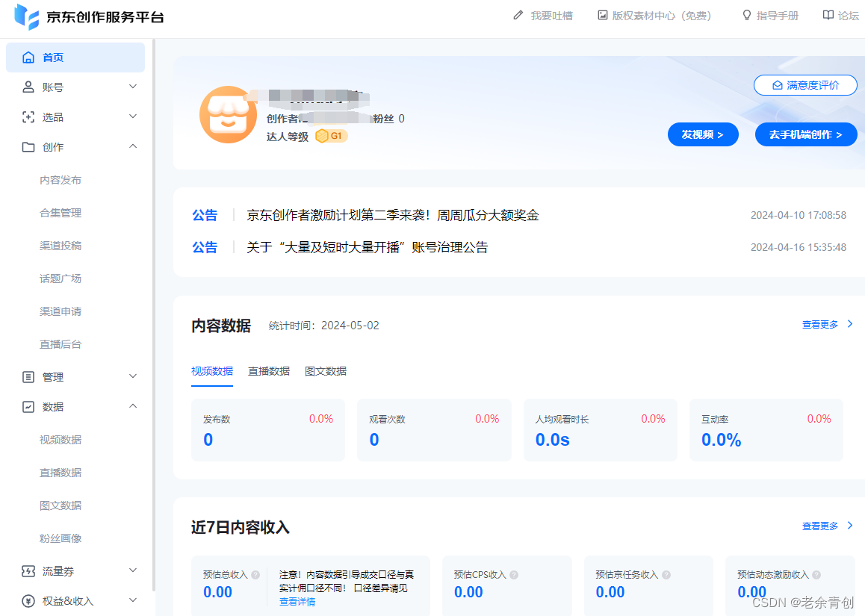The height and width of the screenshot is (616, 865).
Task: Click the arrow after 内容数据 查看更多
Action: pos(850,324)
